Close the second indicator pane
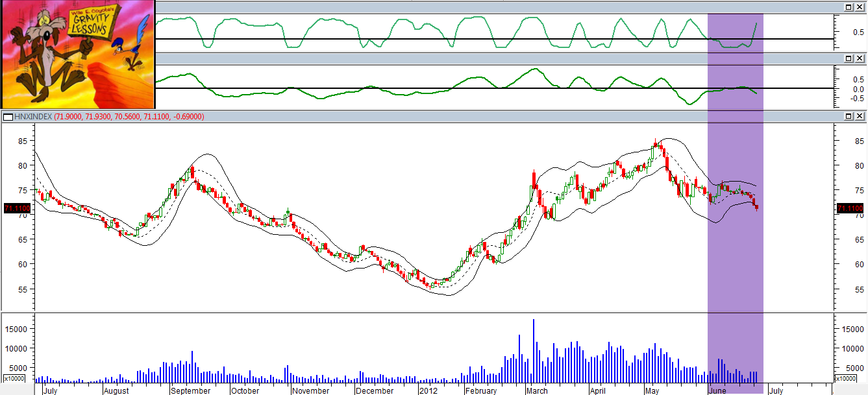This screenshot has width=868, height=395. (x=859, y=58)
